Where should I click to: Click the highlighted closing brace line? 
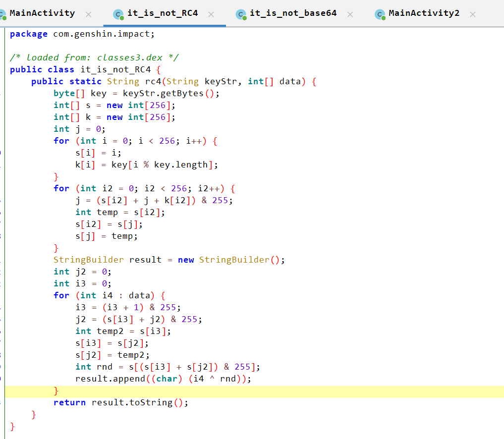(56, 391)
